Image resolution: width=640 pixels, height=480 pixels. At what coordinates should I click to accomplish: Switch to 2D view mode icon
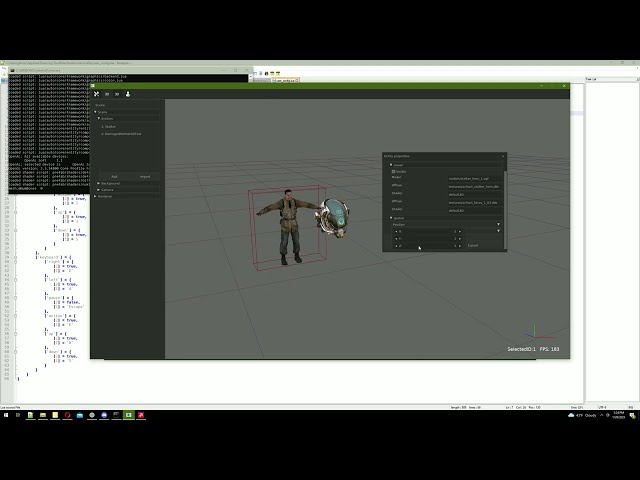tap(107, 94)
